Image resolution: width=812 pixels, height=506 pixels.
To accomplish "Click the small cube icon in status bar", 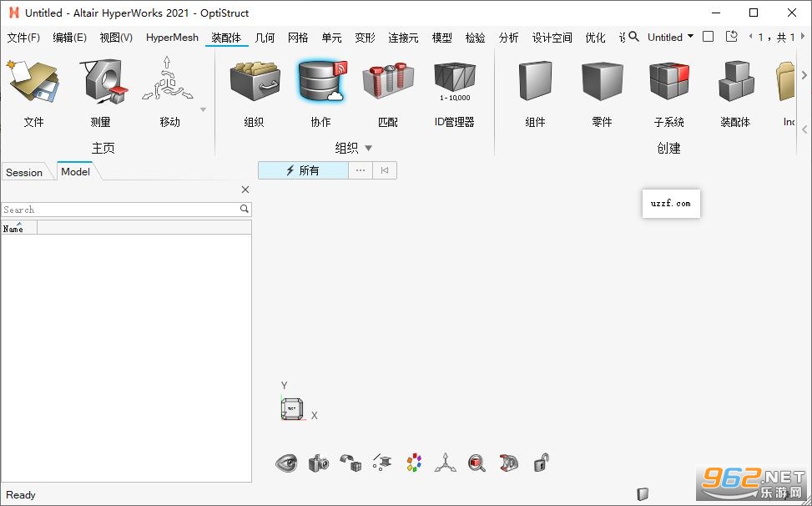I will click(x=643, y=493).
